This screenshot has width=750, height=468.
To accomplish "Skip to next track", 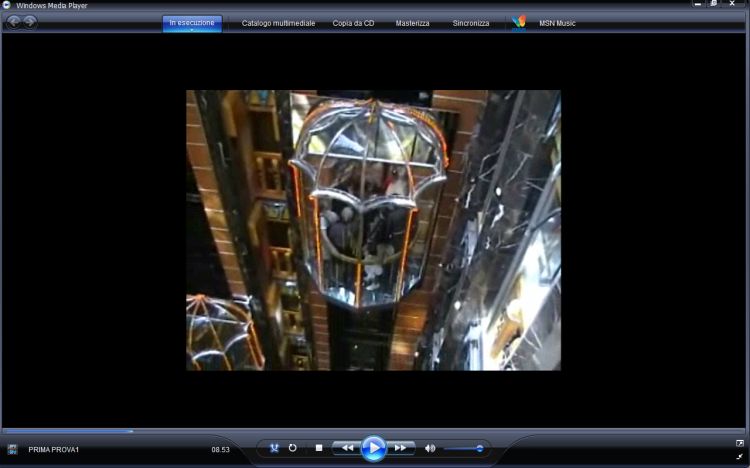I will click(400, 448).
